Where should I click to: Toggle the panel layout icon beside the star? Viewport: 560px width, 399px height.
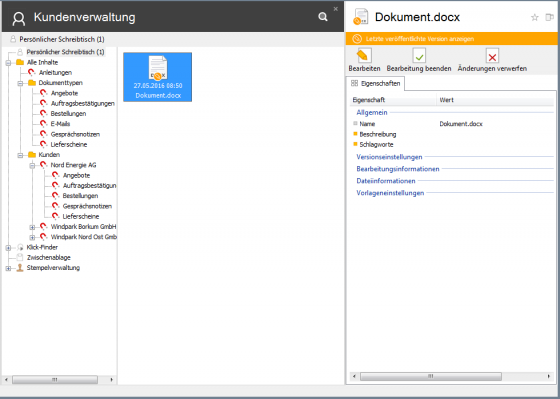549,17
